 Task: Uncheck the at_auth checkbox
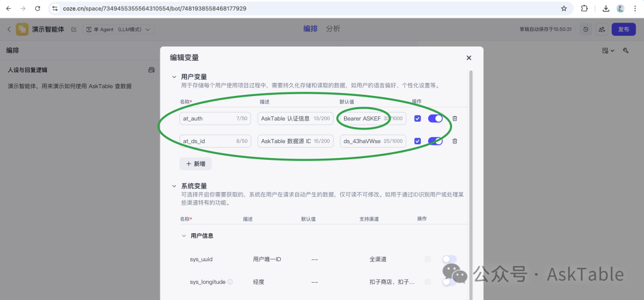pyautogui.click(x=417, y=118)
